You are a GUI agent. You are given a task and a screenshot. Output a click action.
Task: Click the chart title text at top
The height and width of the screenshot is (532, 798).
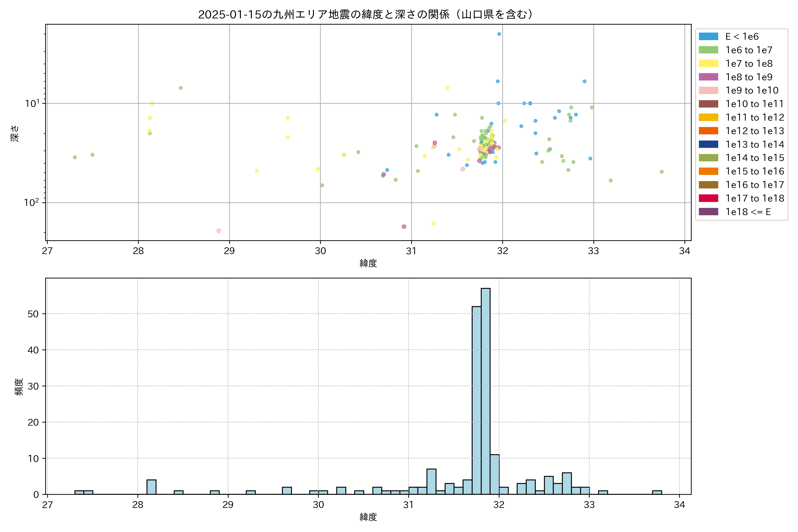(x=366, y=14)
